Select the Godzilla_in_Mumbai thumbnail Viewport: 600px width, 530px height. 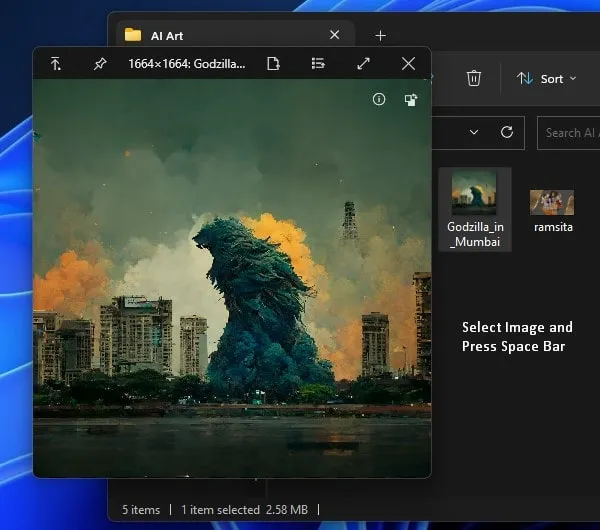[x=474, y=193]
